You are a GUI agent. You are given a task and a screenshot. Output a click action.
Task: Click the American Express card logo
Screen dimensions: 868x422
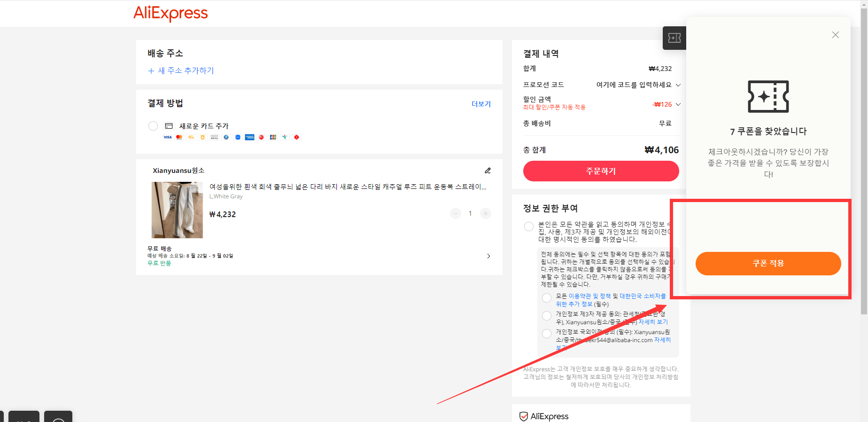pos(249,137)
